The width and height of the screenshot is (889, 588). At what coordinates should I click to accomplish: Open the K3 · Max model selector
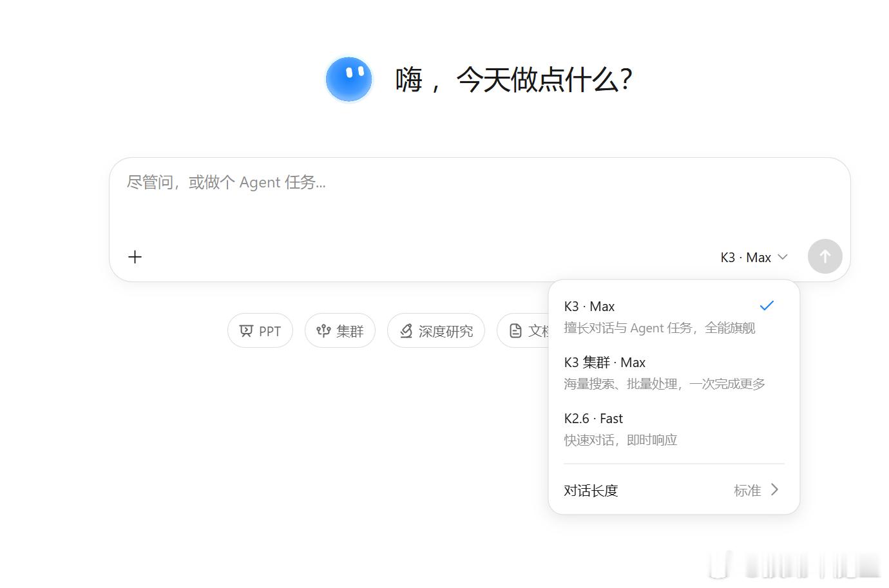coord(754,258)
